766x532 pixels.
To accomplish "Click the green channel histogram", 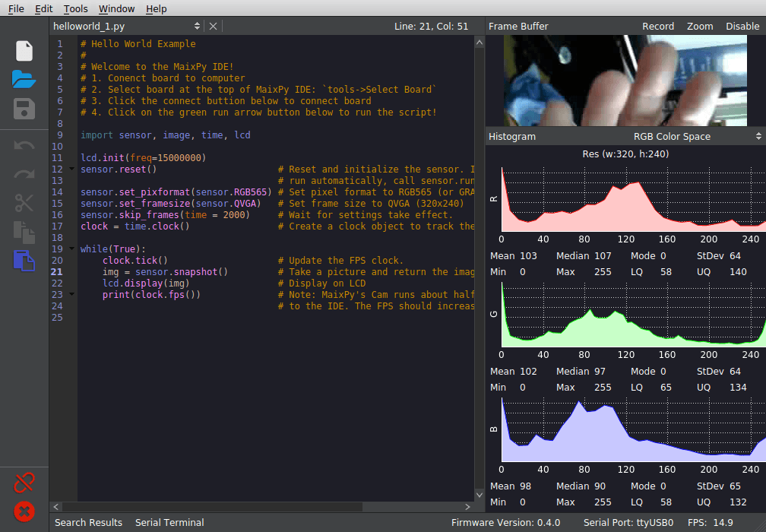I will point(634,315).
